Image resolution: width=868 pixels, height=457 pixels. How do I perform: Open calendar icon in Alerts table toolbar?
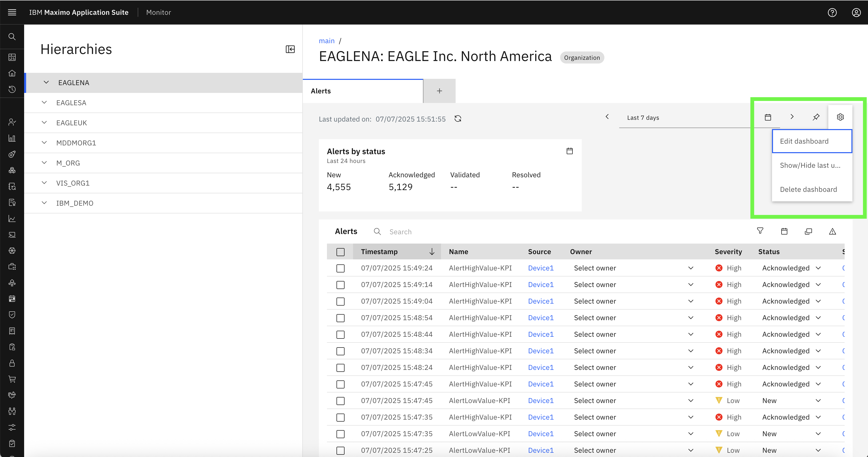[784, 231]
